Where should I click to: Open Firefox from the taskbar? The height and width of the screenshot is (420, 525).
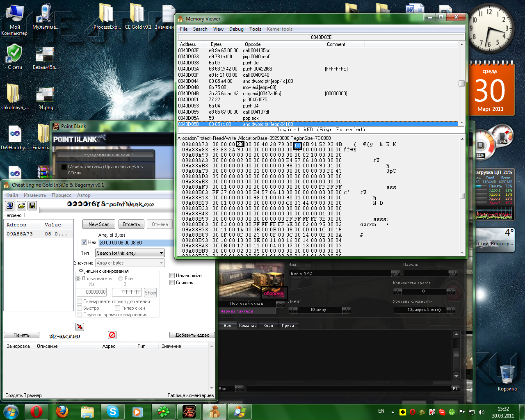click(62, 411)
